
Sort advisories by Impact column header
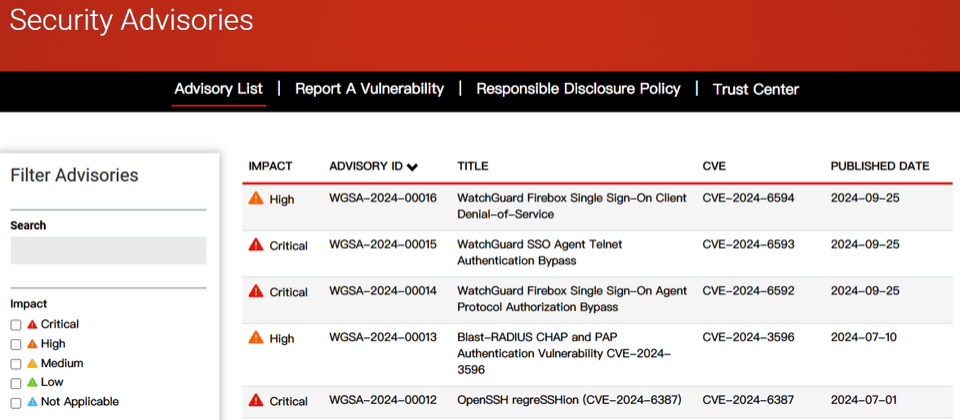point(270,166)
